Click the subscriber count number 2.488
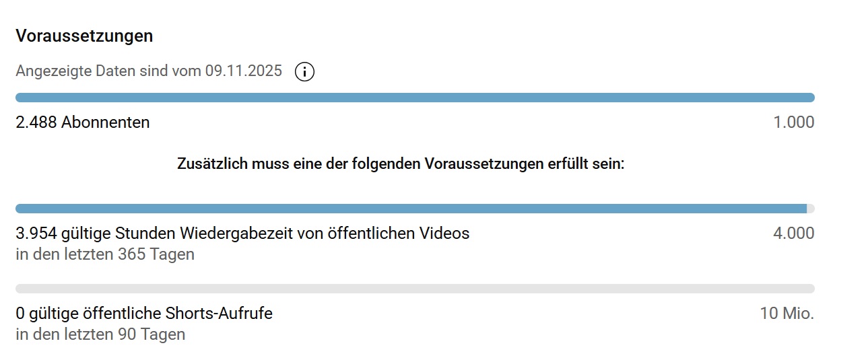This screenshot has width=868, height=362. click(x=36, y=122)
